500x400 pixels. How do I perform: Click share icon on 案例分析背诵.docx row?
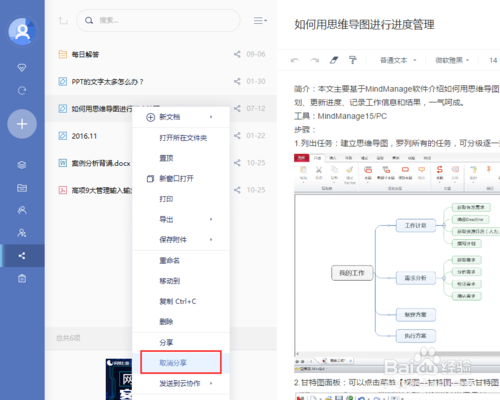tap(237, 163)
